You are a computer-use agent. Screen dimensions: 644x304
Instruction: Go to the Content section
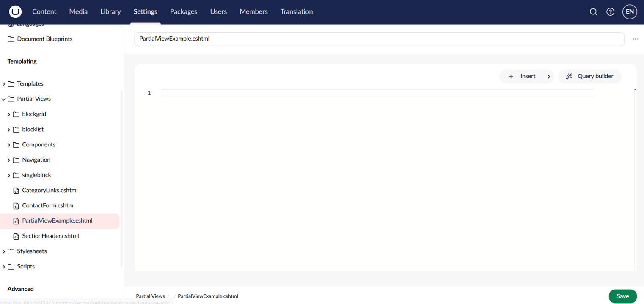(x=44, y=12)
